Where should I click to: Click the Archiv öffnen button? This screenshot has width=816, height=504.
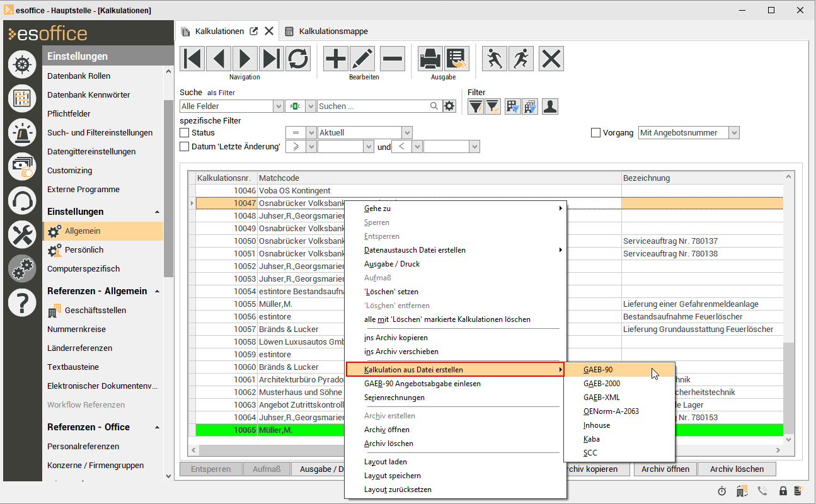(665, 469)
